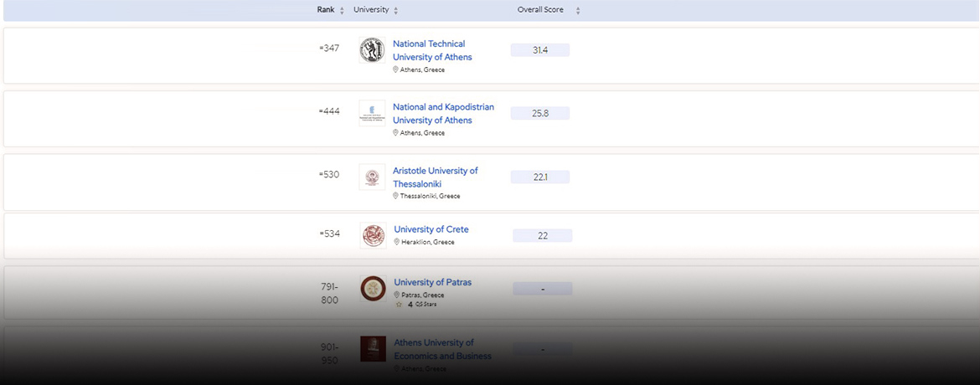Viewport: 980px width, 385px height.
Task: Sort table by the Rank column arrows
Action: [342, 11]
